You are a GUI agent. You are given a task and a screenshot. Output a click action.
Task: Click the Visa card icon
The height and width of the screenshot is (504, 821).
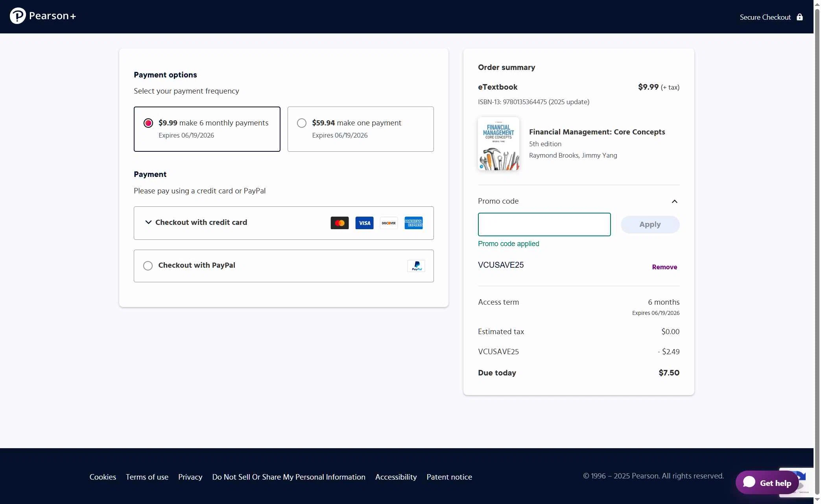[x=364, y=223]
